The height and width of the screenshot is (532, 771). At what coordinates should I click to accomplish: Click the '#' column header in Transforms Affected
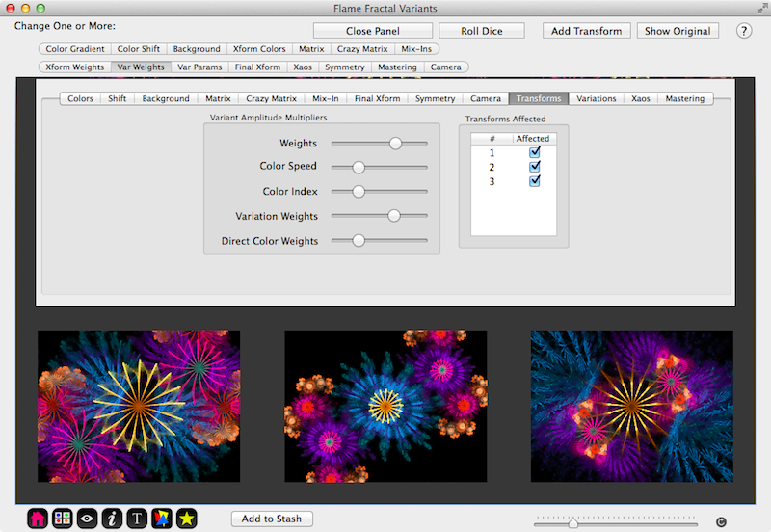click(x=492, y=139)
